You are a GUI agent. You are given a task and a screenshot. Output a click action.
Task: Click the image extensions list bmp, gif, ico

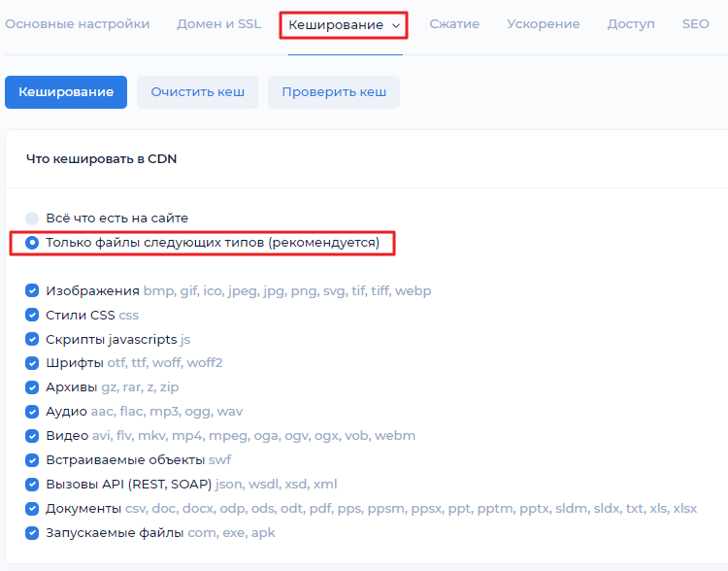pos(287,291)
